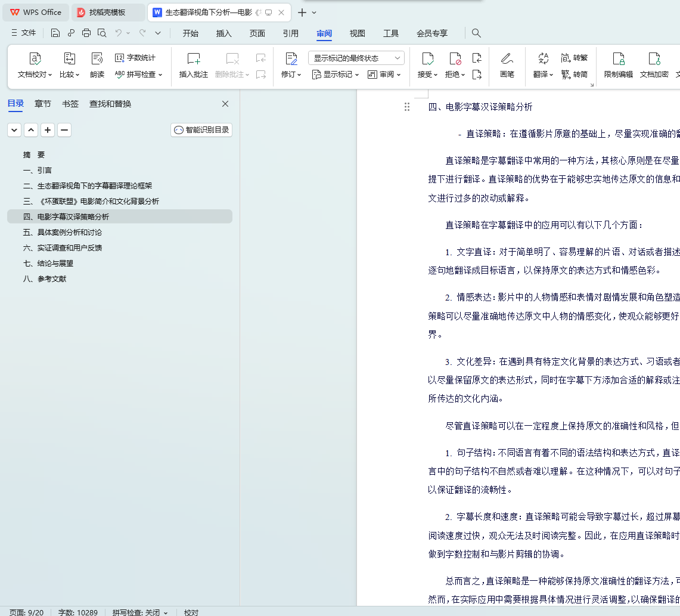Screen dimensions: 680x616
Task: Toggle 拼写检查 status in status bar
Action: click(139, 612)
